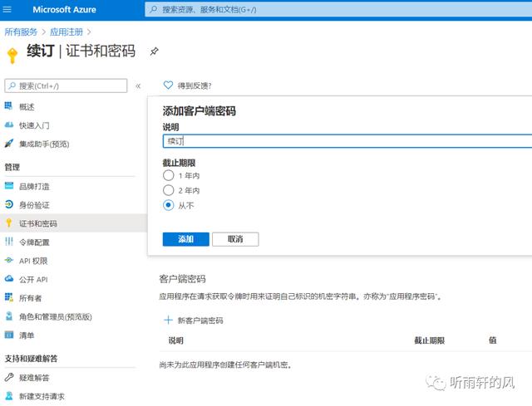Click the 品牌打造 card icon
The height and width of the screenshot is (406, 532).
pos(9,185)
